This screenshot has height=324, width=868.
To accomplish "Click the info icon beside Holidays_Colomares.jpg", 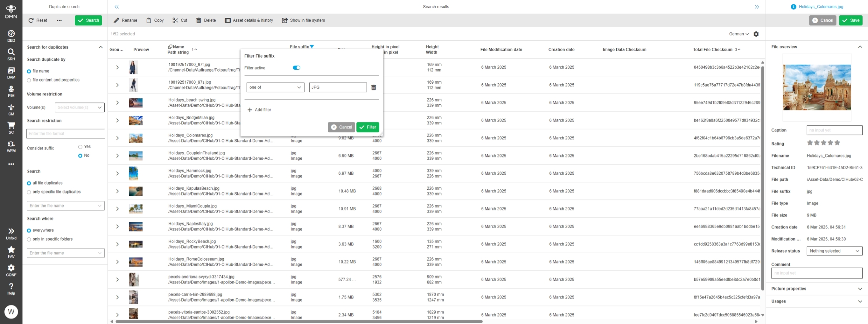I will (x=794, y=7).
